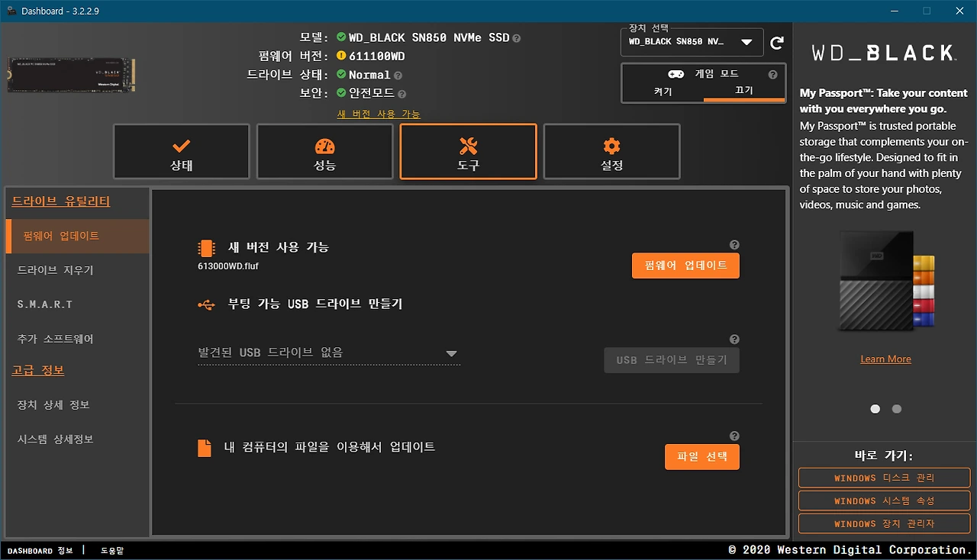This screenshot has width=977, height=560.
Task: Expand the 발견된 USB 드라이브 없음 dropdown
Action: click(x=451, y=352)
